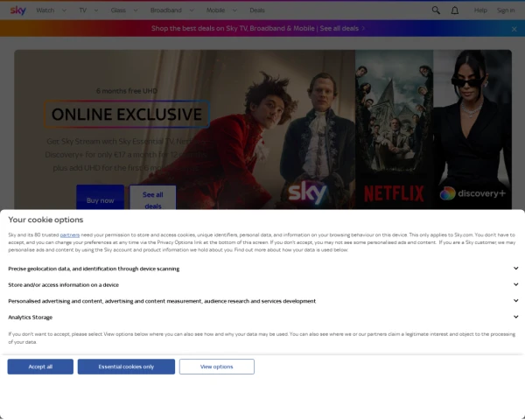Viewport: 525px width, 420px height.
Task: Choose Essential cookies only
Action: (x=126, y=367)
